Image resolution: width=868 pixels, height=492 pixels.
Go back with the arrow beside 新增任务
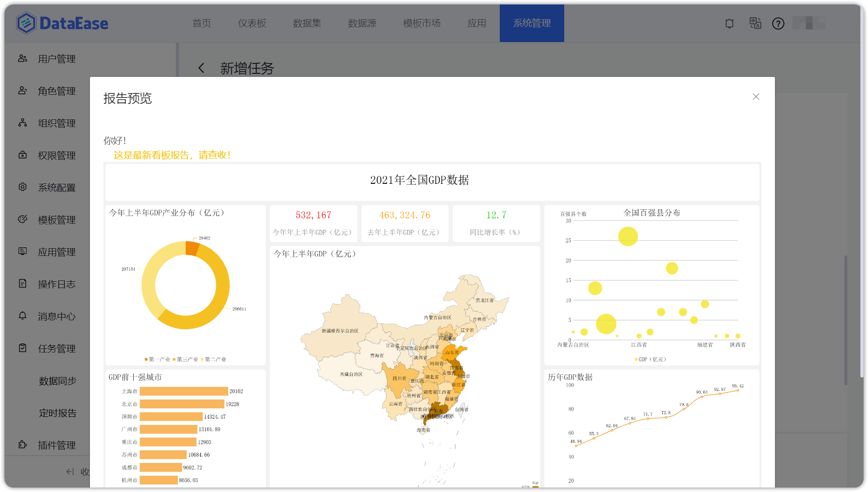(x=201, y=68)
